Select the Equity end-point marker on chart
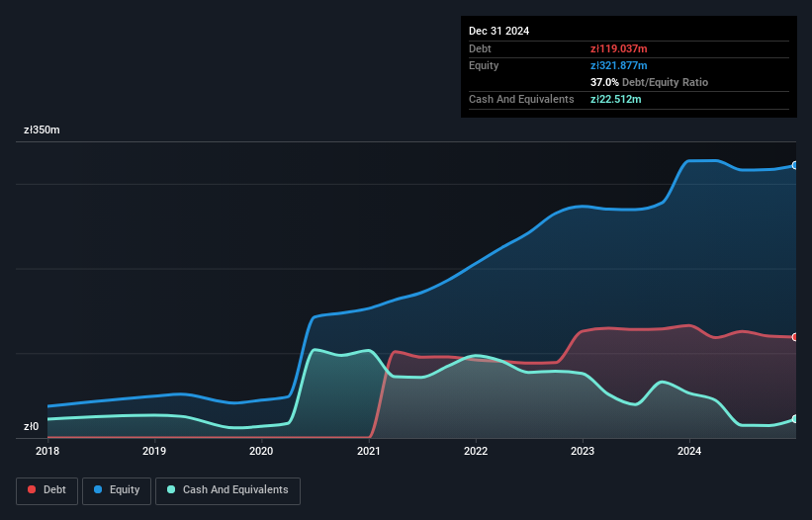The image size is (812, 520). pos(795,165)
